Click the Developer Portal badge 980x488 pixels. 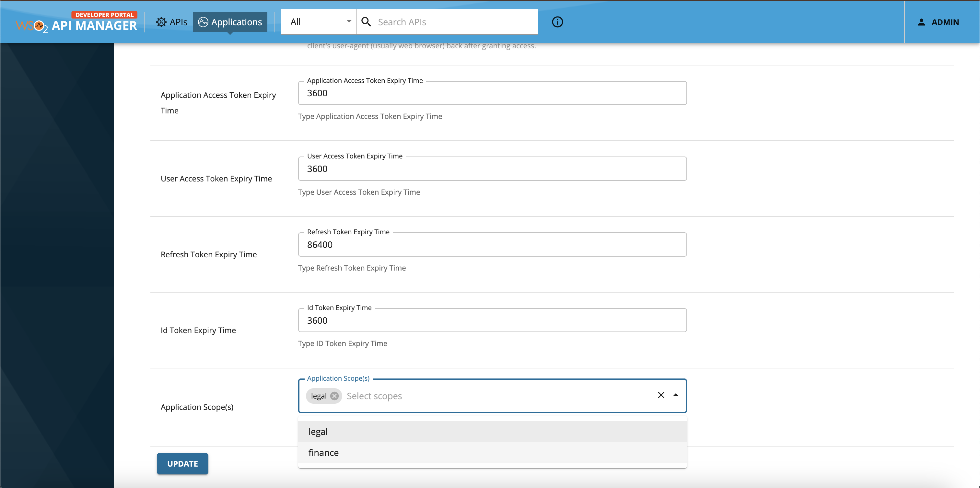[105, 15]
